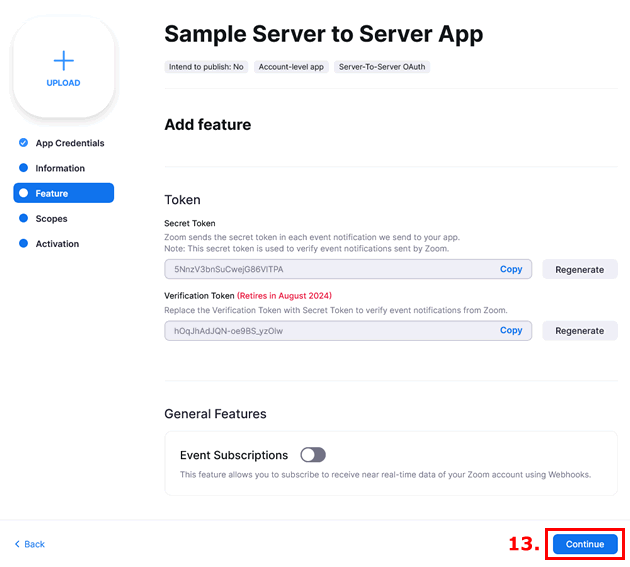Screen dimensions: 630x567
Task: Click the Server-To-Server OAuth tag
Action: point(381,67)
